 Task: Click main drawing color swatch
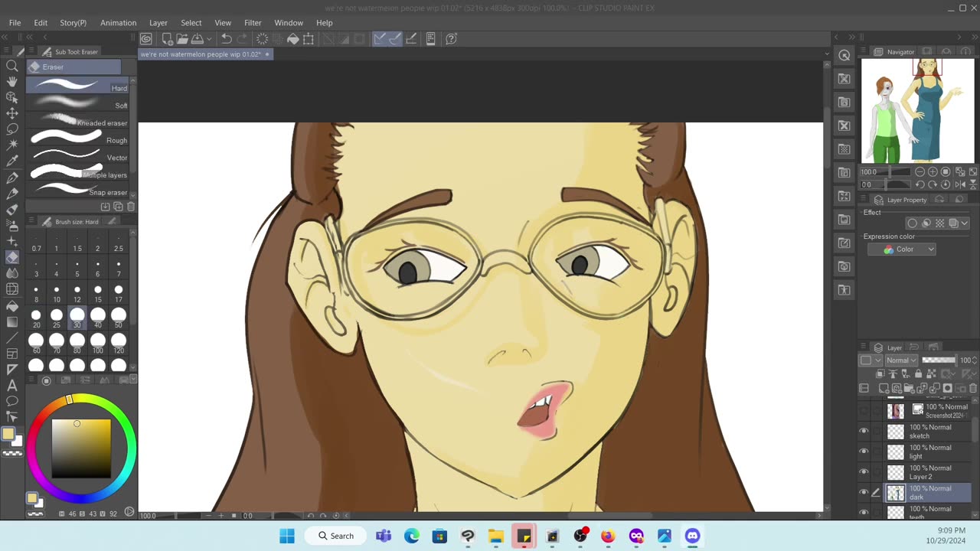(x=8, y=434)
